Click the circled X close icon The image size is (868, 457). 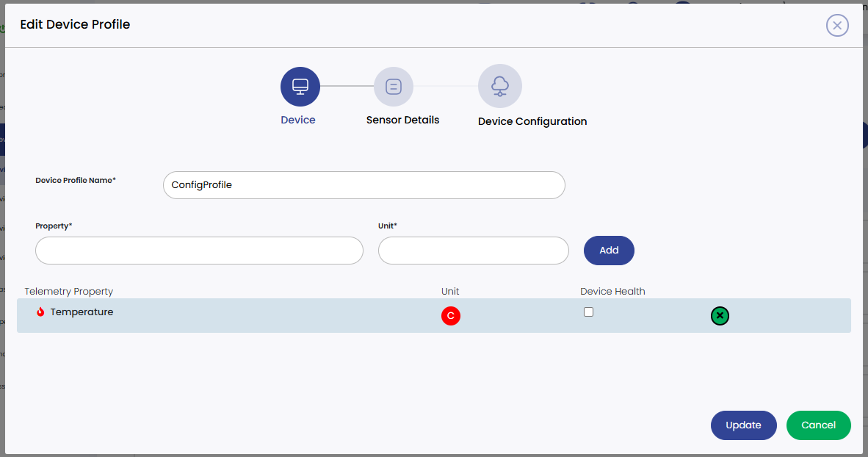coord(837,25)
